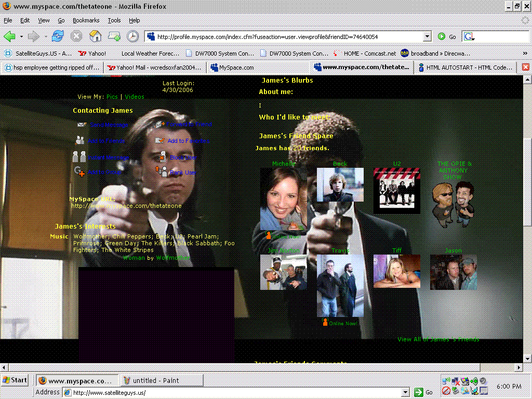Open the Start menu

15,380
